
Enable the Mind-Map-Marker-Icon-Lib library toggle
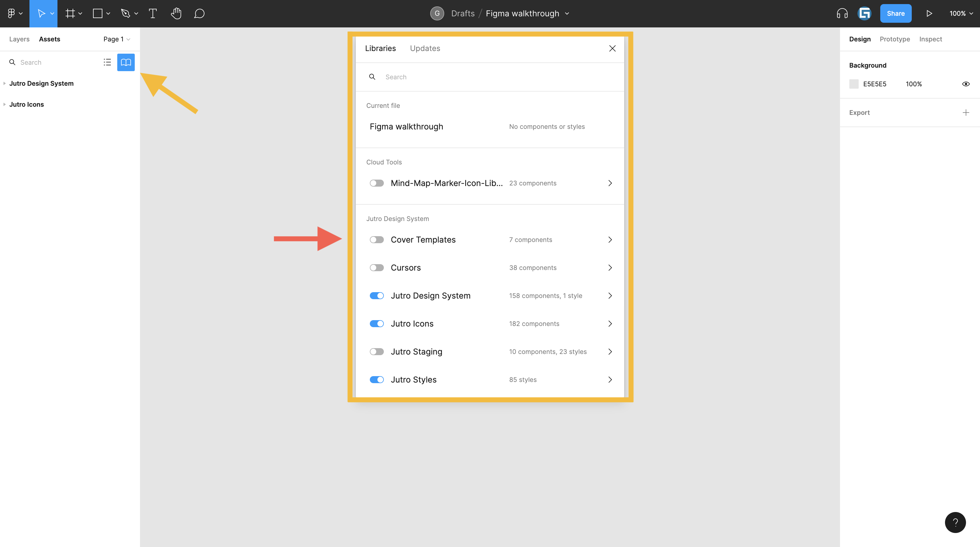[x=377, y=183]
